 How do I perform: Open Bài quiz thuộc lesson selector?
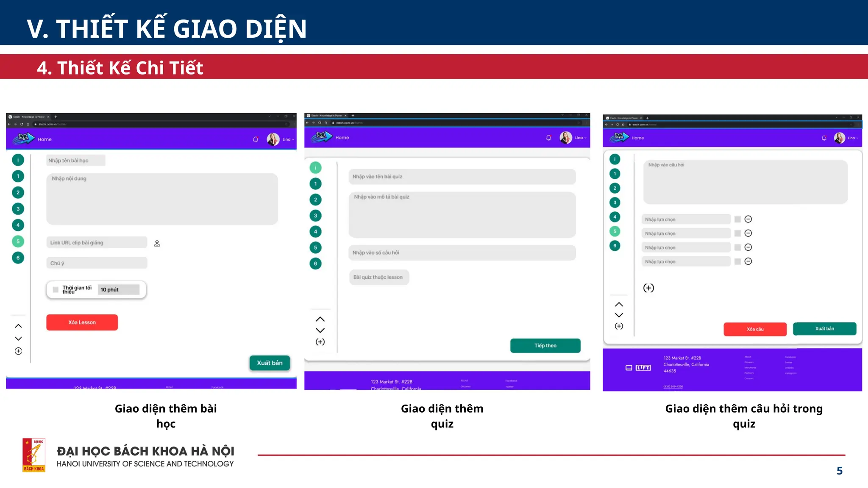379,277
